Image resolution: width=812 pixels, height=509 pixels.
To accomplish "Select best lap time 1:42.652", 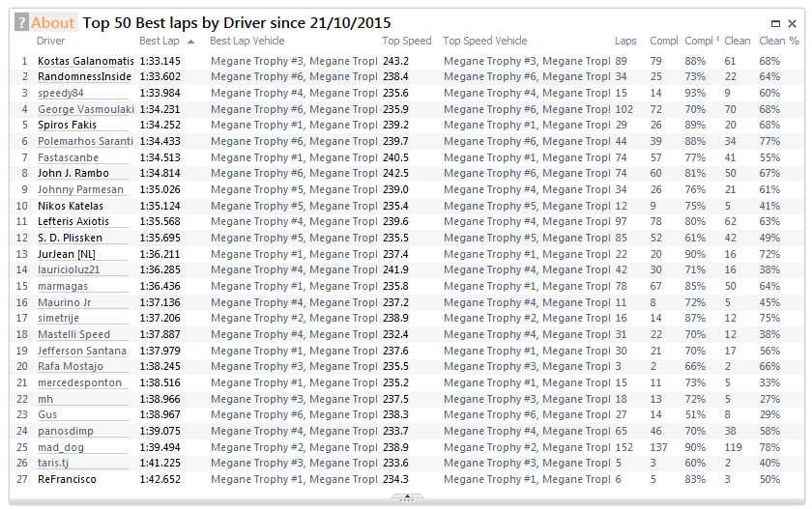I will [160, 479].
